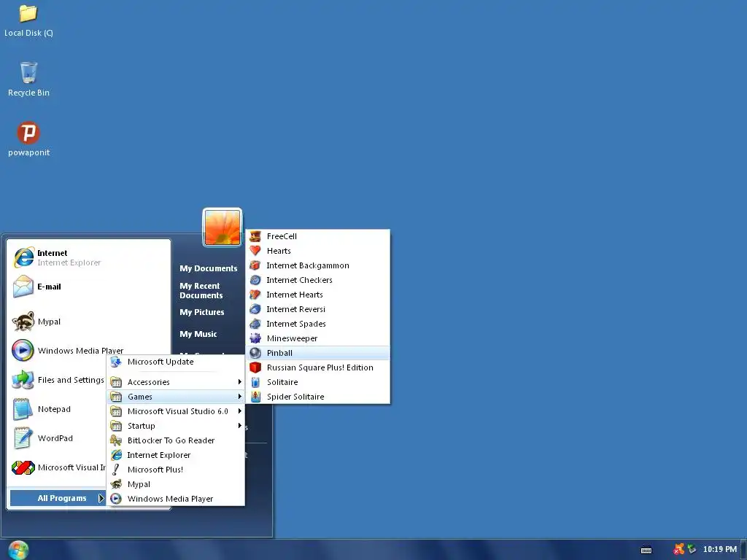Click the All Programs arrow

[101, 498]
